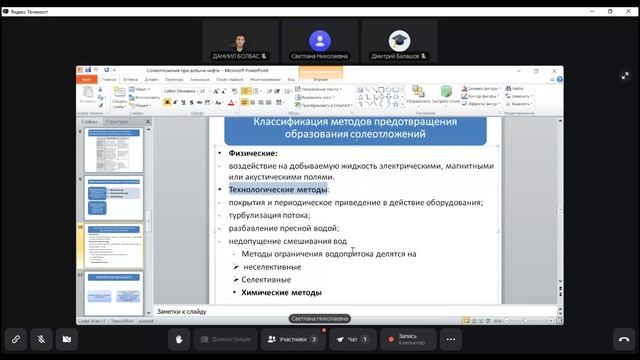Click the clear formatting icon

click(234, 91)
